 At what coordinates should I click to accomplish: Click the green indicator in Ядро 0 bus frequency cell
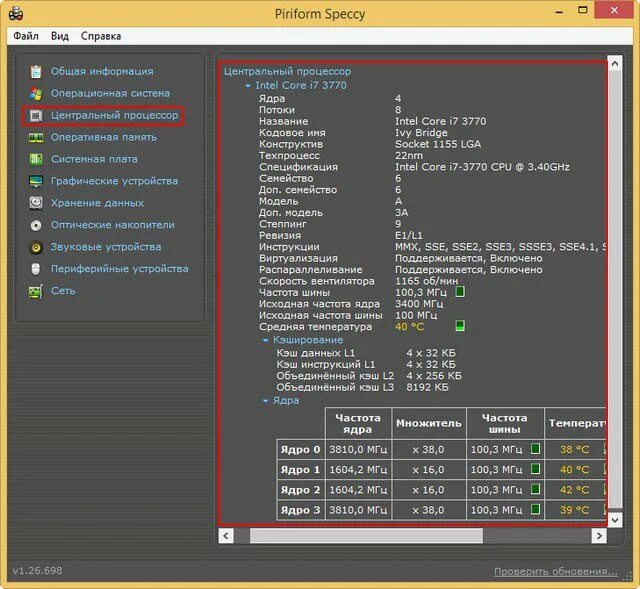[536, 449]
